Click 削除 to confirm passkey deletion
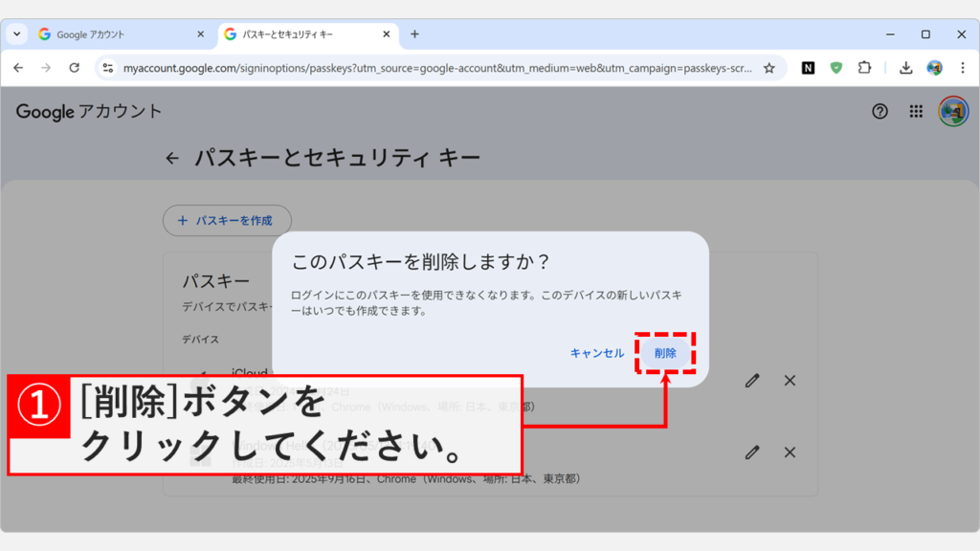Image resolution: width=980 pixels, height=551 pixels. [x=666, y=352]
